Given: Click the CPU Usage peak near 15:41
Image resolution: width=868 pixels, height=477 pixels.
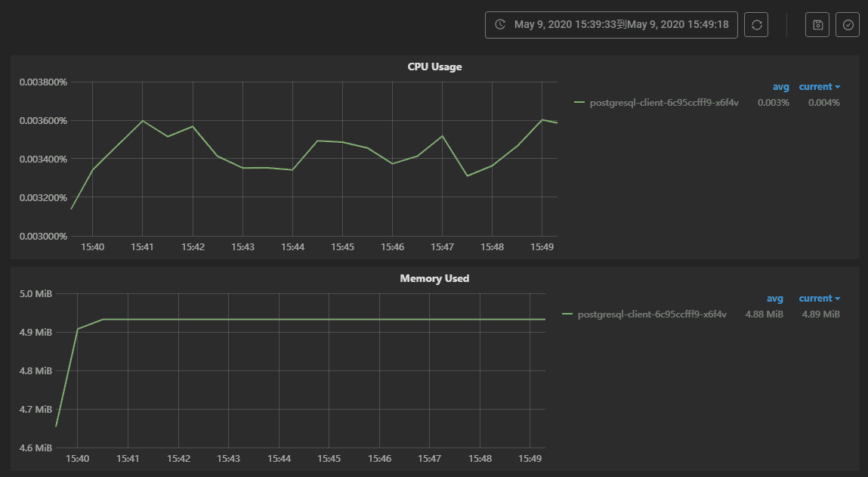Looking at the screenshot, I should click(x=142, y=120).
